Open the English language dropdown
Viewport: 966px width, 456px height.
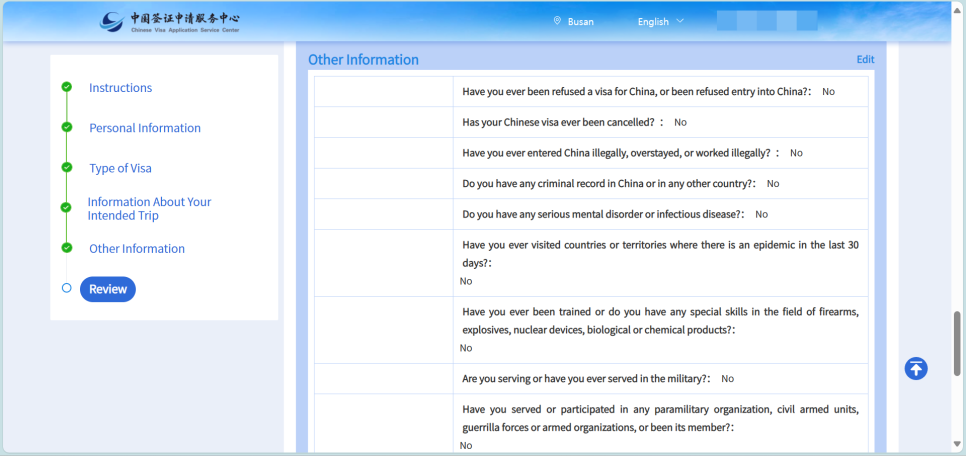click(x=660, y=22)
